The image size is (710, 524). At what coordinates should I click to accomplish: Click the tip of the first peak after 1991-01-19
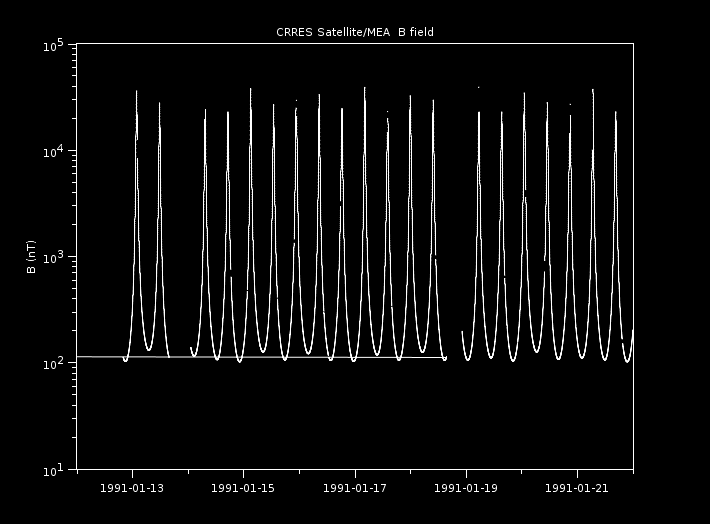(x=479, y=112)
